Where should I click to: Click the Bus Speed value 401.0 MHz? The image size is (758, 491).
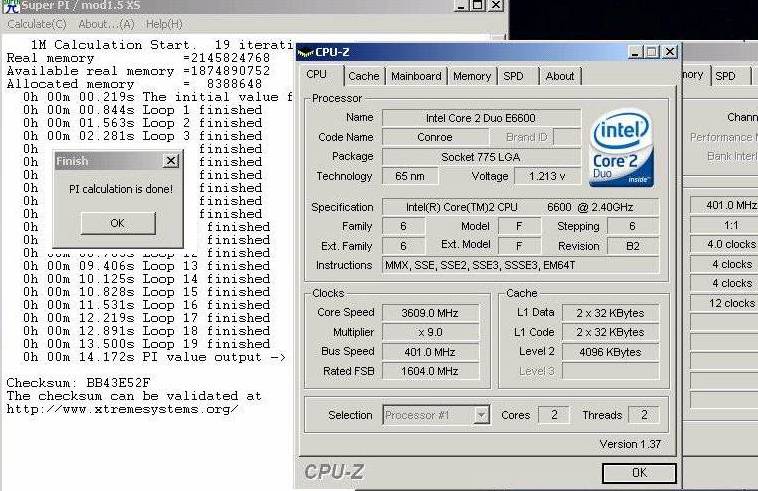click(430, 352)
